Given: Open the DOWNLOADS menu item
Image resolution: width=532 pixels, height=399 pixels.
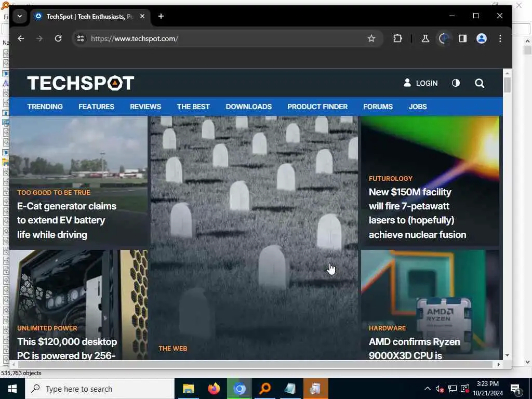Looking at the screenshot, I should tap(249, 107).
